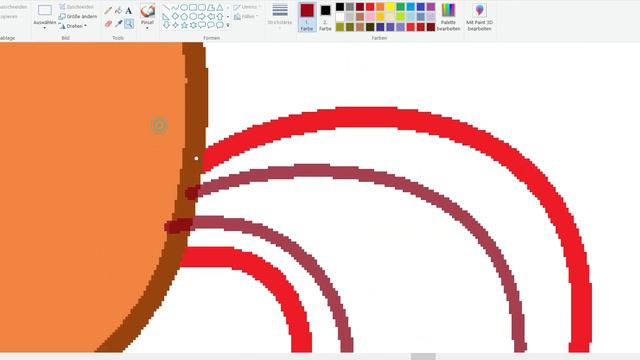640x360 pixels.
Task: Expand the full shapes gallery
Action: pos(228,25)
